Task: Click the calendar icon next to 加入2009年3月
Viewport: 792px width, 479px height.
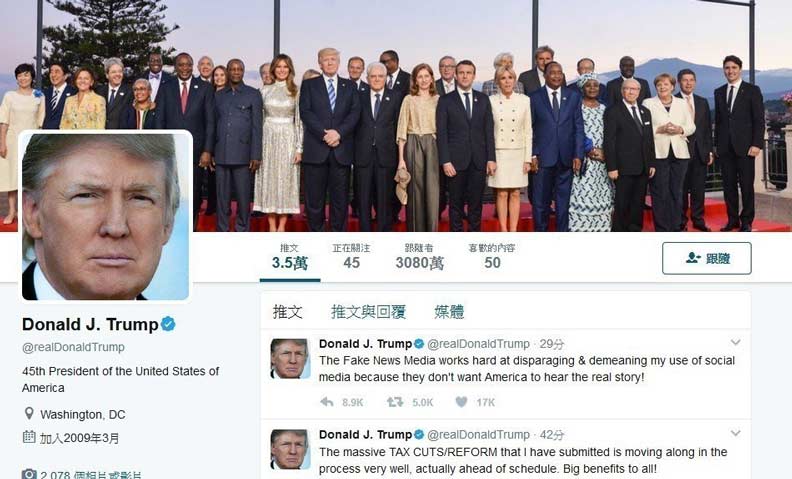Action: 29,437
